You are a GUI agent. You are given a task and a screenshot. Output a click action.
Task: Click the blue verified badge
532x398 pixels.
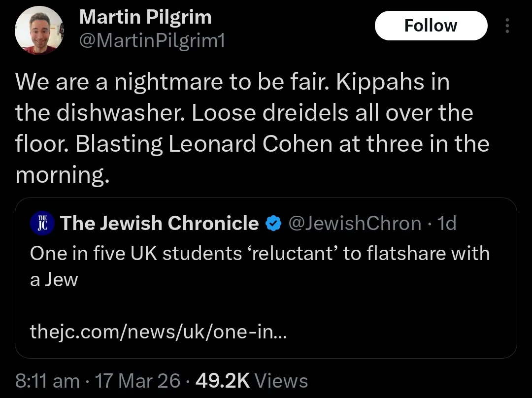tap(273, 223)
